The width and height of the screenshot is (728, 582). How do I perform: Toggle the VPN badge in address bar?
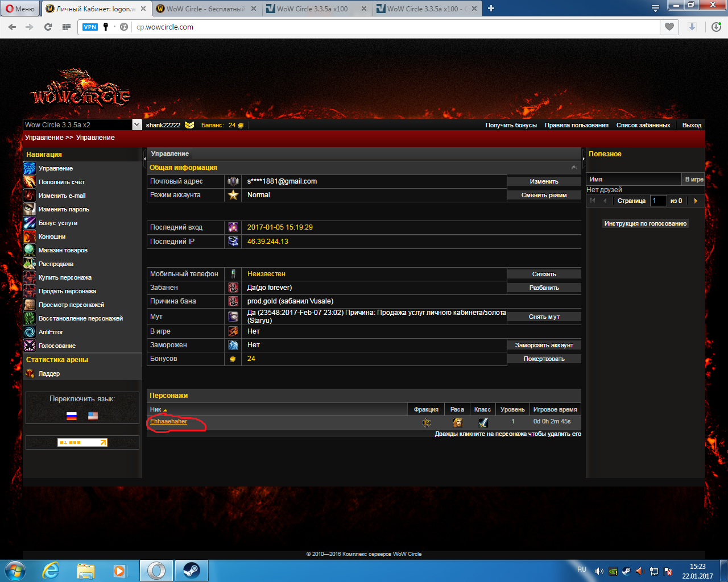coord(90,27)
